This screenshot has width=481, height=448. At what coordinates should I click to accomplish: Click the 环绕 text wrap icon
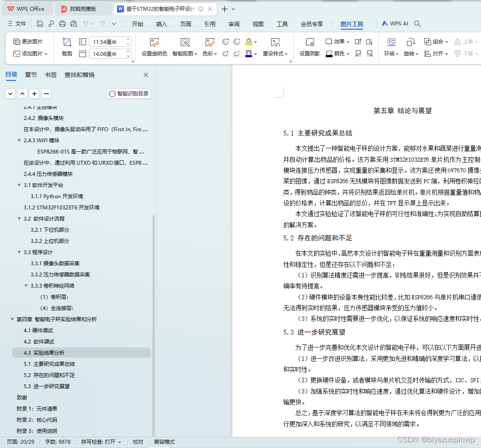click(x=391, y=42)
